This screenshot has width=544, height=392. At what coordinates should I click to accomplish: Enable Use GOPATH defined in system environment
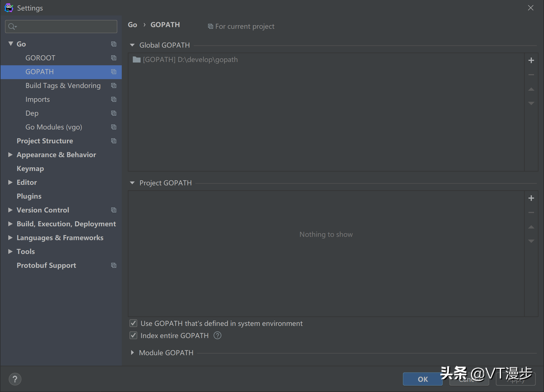coord(133,323)
